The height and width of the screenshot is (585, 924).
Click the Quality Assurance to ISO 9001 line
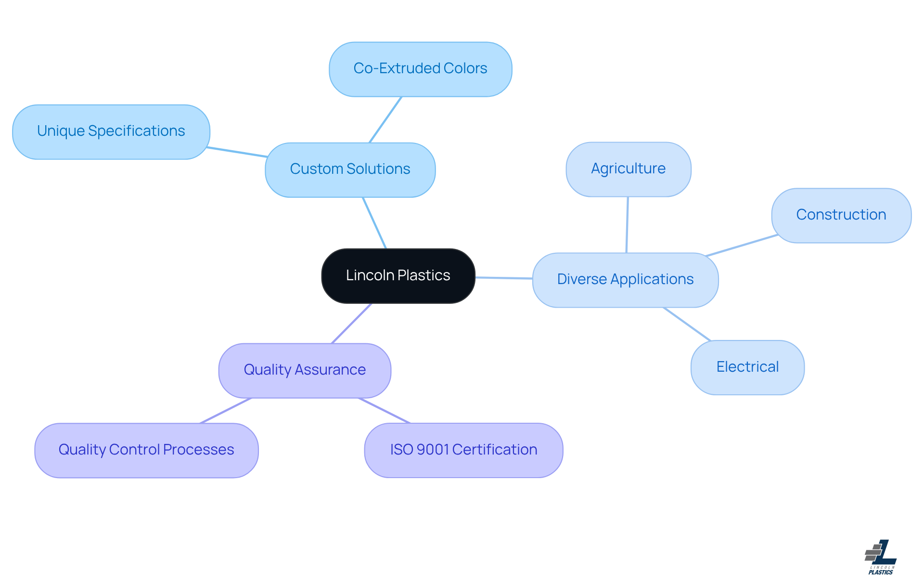[384, 410]
